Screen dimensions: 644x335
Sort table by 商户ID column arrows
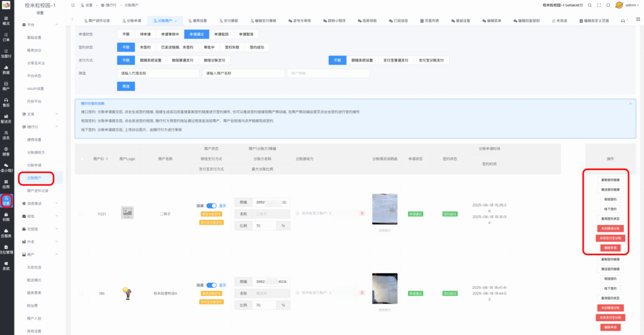pos(107,159)
